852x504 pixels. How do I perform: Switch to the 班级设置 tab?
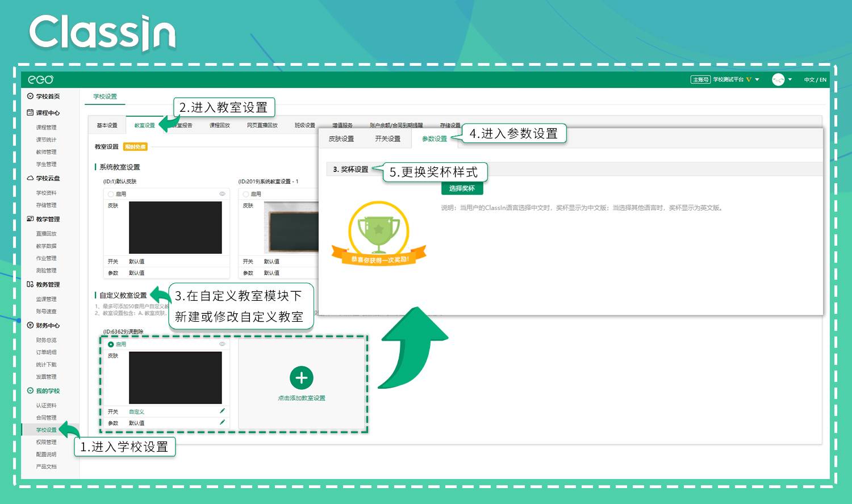(x=304, y=125)
